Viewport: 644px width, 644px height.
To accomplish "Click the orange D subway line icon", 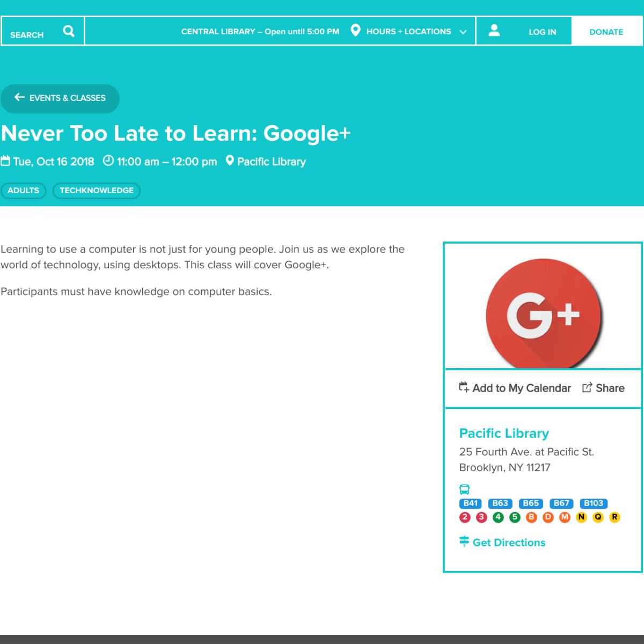I will coord(548,517).
